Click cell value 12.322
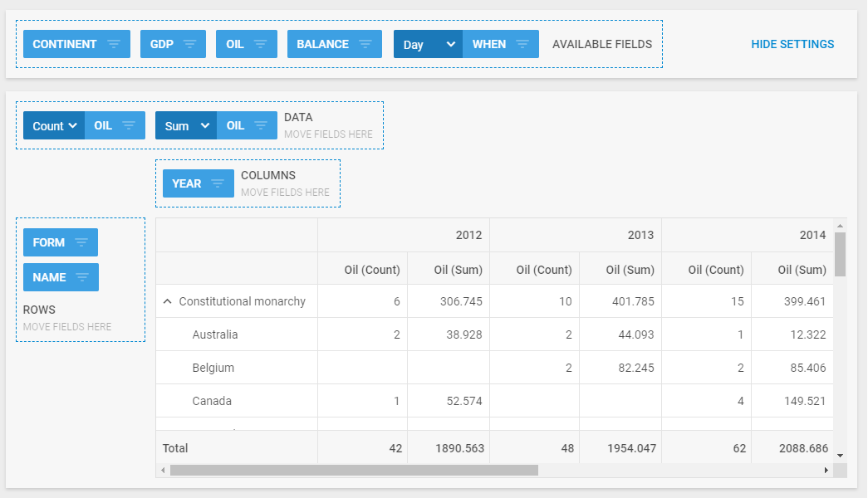This screenshot has width=868, height=498. pyautogui.click(x=808, y=334)
